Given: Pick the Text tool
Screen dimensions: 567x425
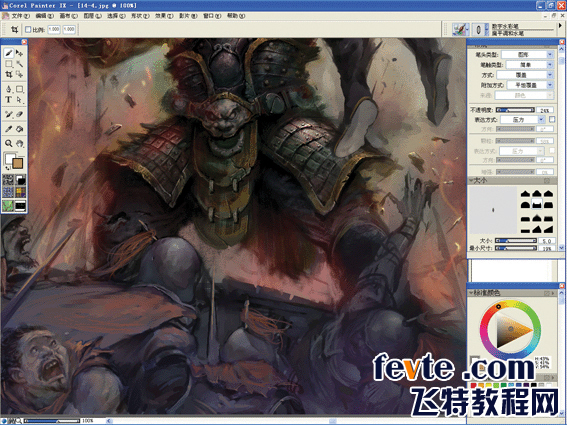Looking at the screenshot, I should pos(9,99).
